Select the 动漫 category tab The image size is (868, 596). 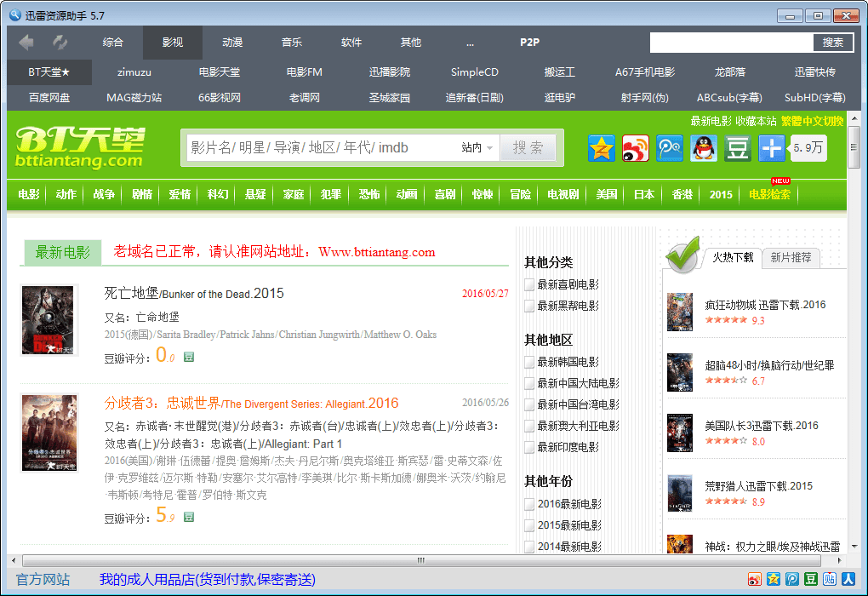232,43
